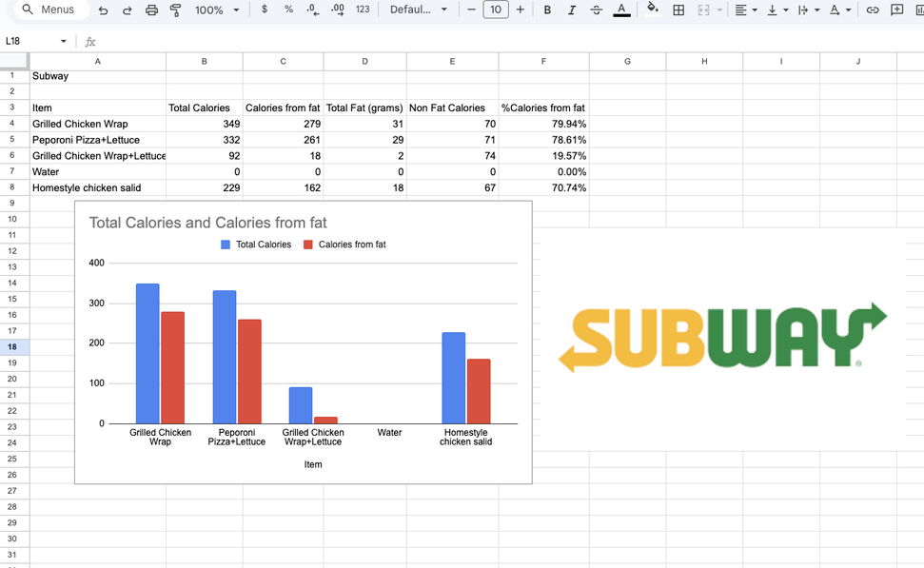Click the Undo arrow icon
924x568 pixels.
click(103, 10)
